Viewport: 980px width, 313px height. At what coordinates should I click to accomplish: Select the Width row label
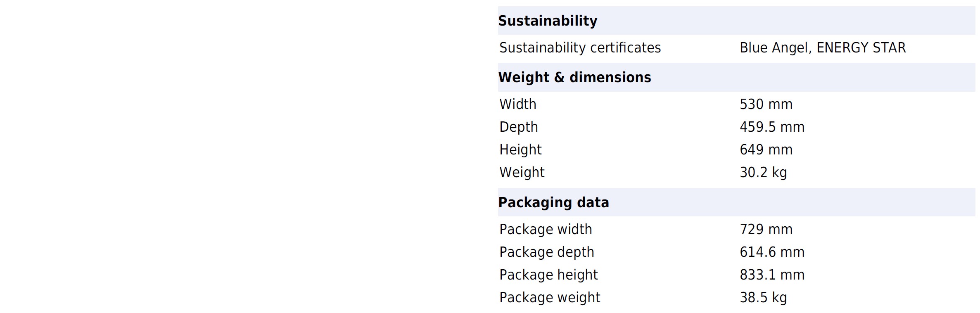[x=518, y=104]
